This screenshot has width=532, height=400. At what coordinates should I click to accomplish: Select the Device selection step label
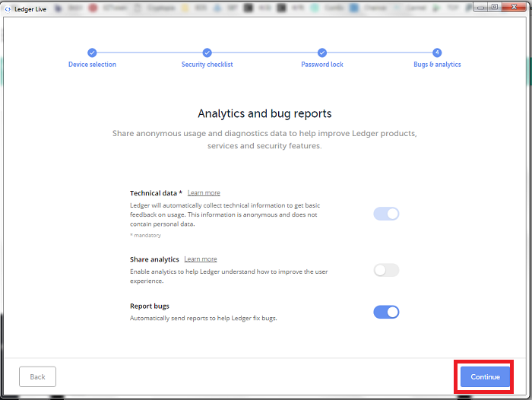(x=92, y=65)
